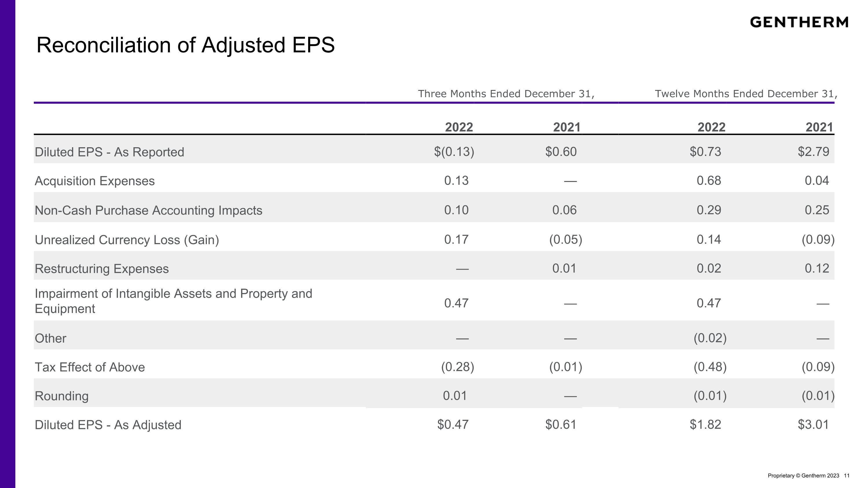Select Non-Cash Purchase Accounting Impacts label
The image size is (868, 488).
click(x=149, y=210)
